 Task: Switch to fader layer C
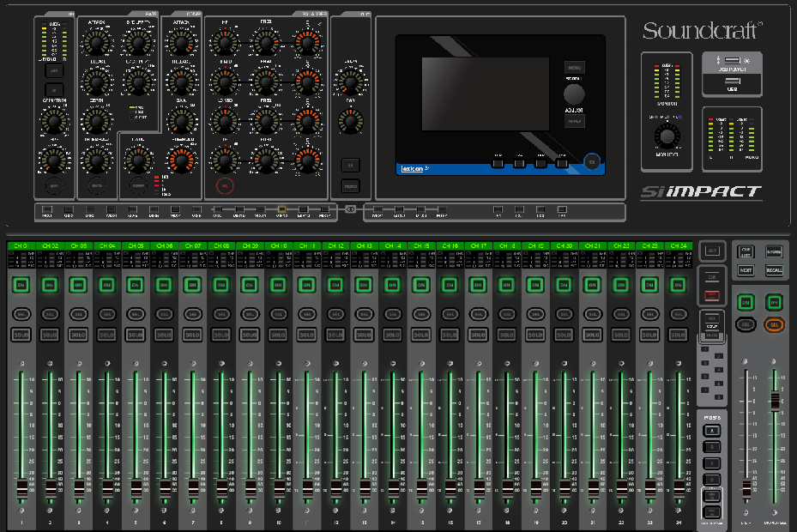click(x=711, y=463)
